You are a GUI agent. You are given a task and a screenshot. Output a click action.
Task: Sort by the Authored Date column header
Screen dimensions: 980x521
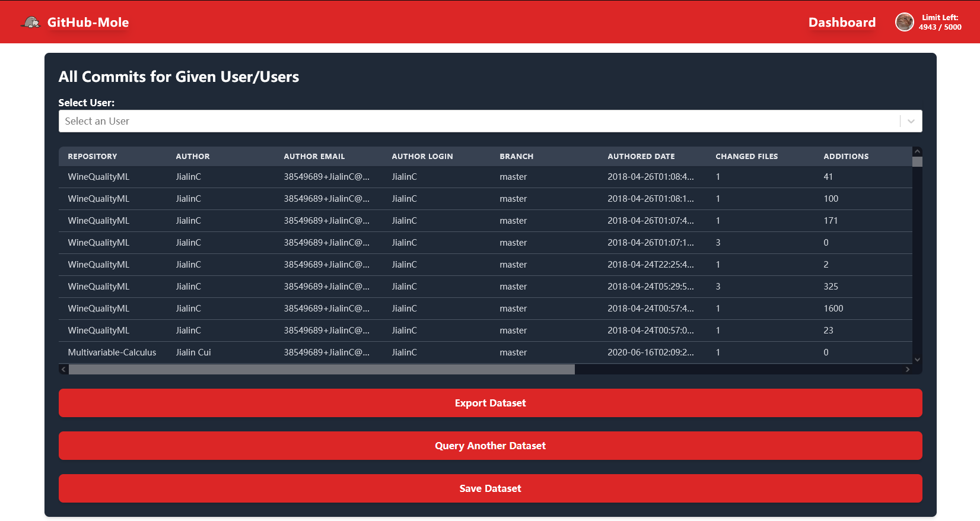click(641, 157)
